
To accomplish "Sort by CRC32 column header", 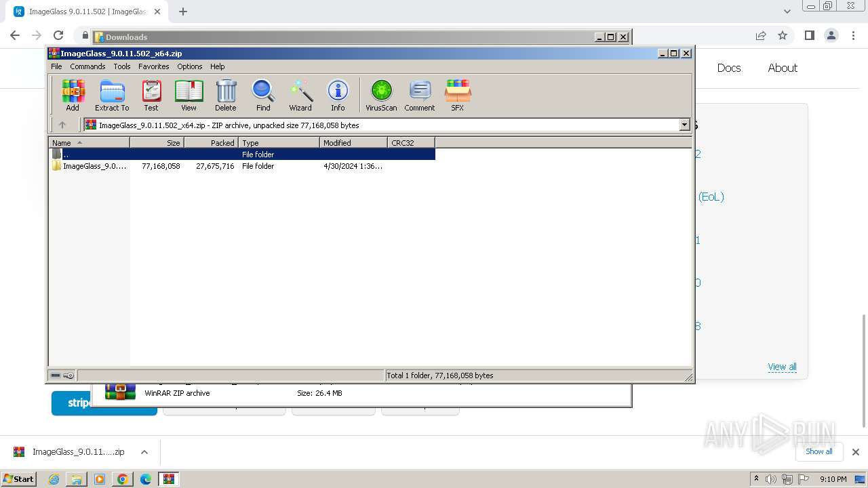I will 411,142.
